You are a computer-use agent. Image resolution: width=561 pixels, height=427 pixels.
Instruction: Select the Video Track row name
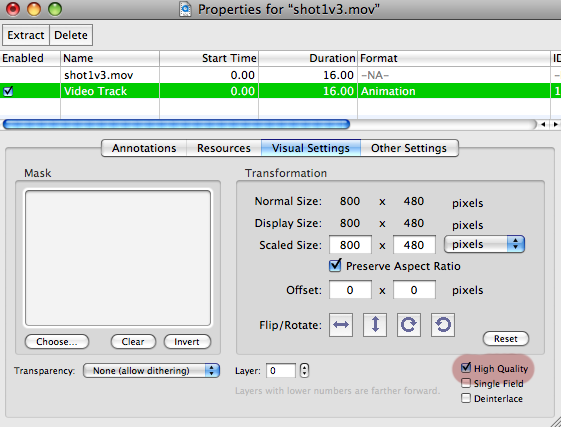click(95, 91)
